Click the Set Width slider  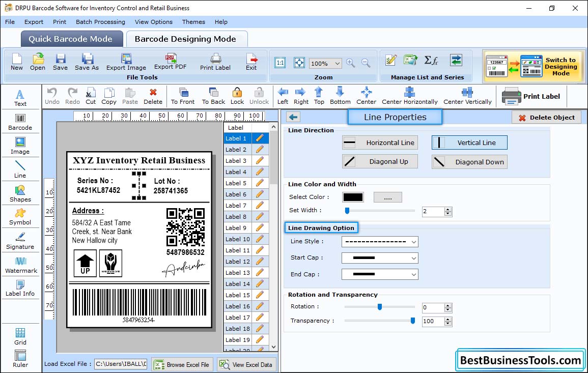379,211
